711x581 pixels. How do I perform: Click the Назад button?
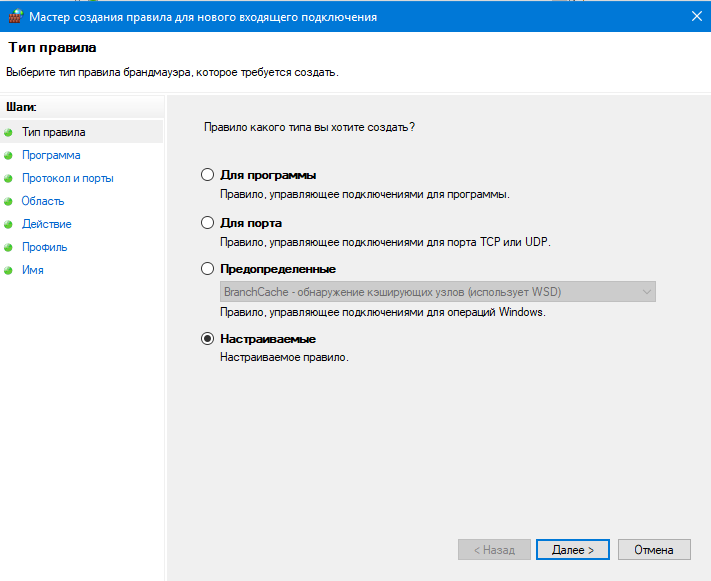(x=494, y=549)
